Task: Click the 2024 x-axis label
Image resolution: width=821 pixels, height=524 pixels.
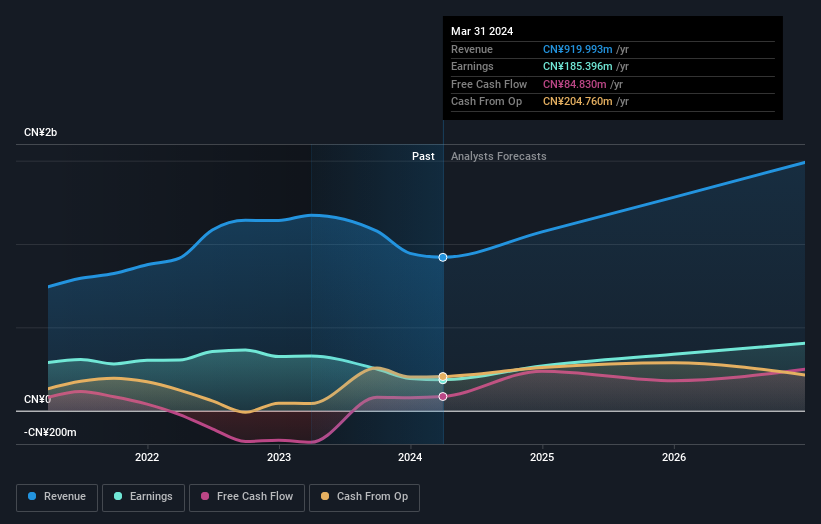Action: pos(410,457)
